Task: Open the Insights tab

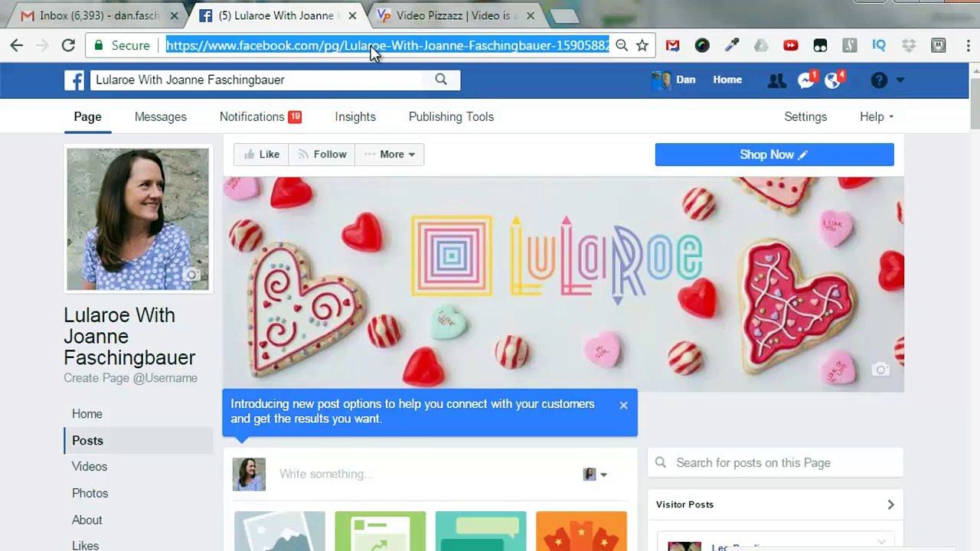Action: [355, 117]
